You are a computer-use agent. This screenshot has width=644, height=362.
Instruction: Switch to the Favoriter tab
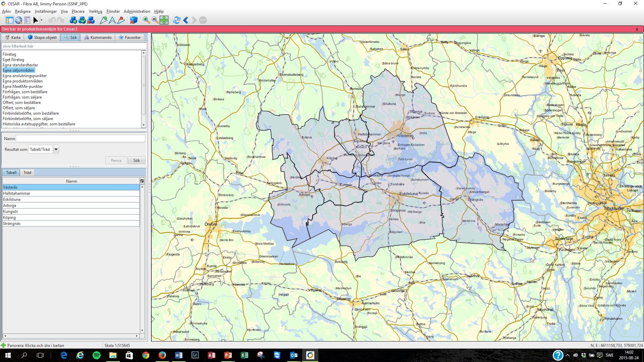coord(129,38)
